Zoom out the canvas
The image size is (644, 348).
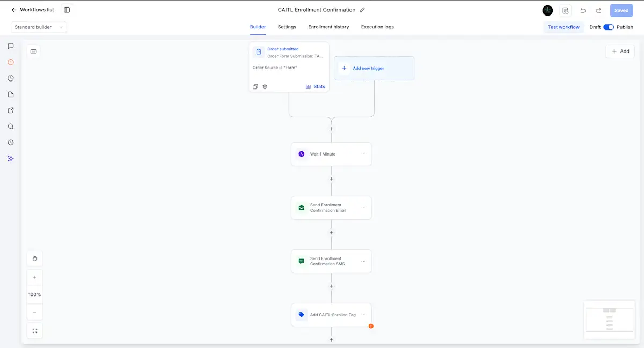click(35, 312)
